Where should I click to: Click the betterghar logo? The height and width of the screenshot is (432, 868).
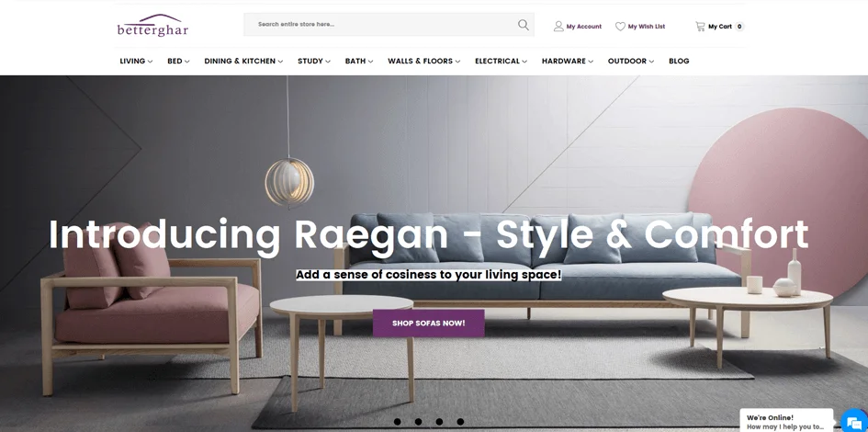pyautogui.click(x=152, y=26)
